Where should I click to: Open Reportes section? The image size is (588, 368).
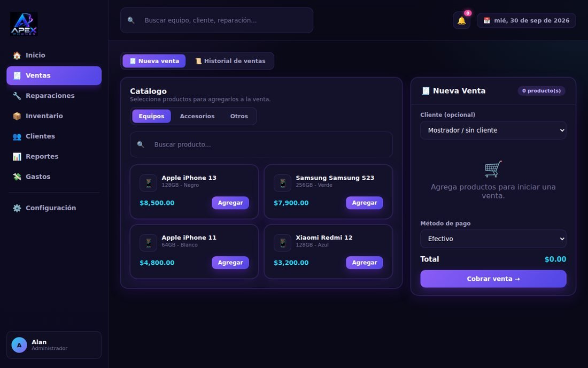[x=54, y=157]
